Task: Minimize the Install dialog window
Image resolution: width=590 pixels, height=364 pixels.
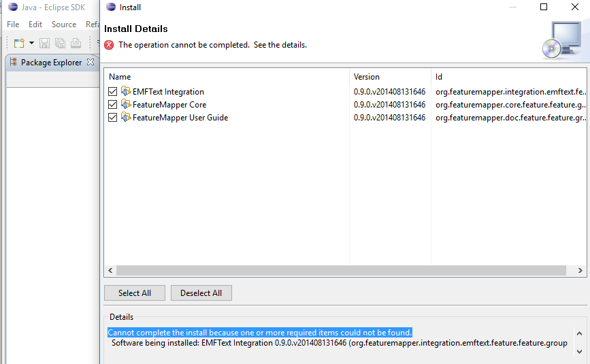Action: tap(513, 7)
